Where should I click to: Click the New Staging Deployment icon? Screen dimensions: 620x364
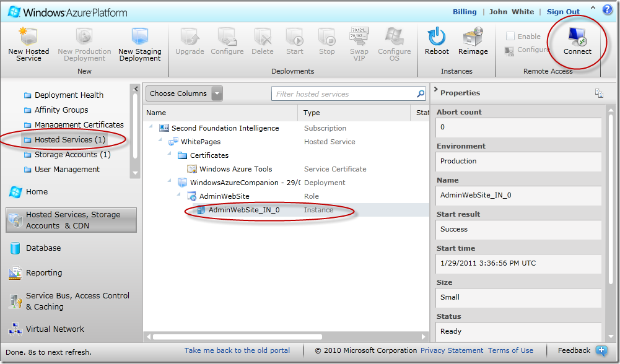[x=139, y=37]
